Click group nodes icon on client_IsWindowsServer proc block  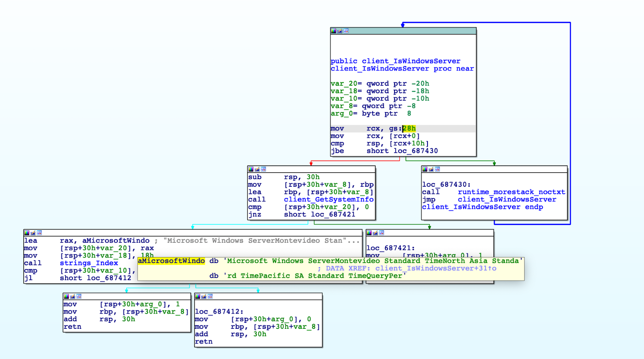346,31
